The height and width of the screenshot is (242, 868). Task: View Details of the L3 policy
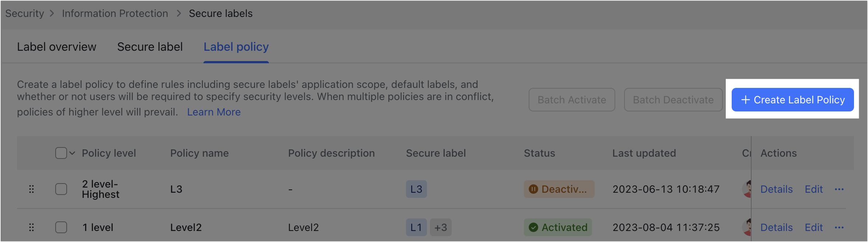(x=776, y=189)
